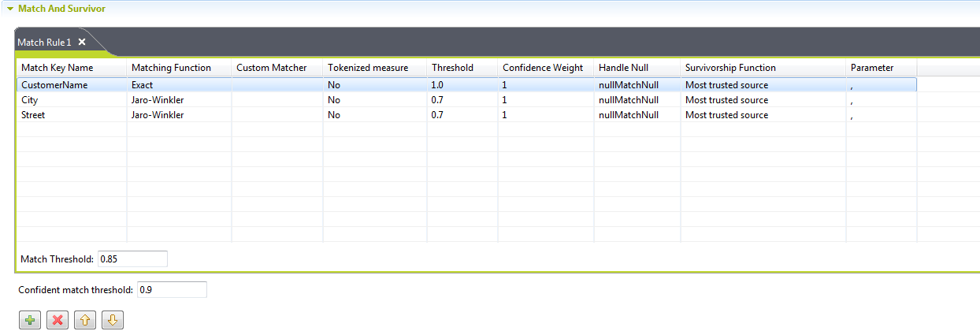Edit the Confident match threshold field
The image size is (980, 331).
pos(171,290)
